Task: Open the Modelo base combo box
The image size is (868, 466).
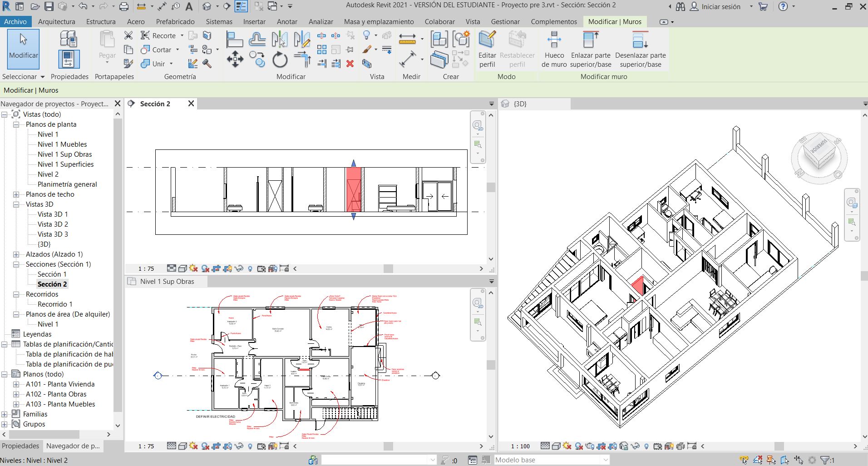Action: [552, 460]
